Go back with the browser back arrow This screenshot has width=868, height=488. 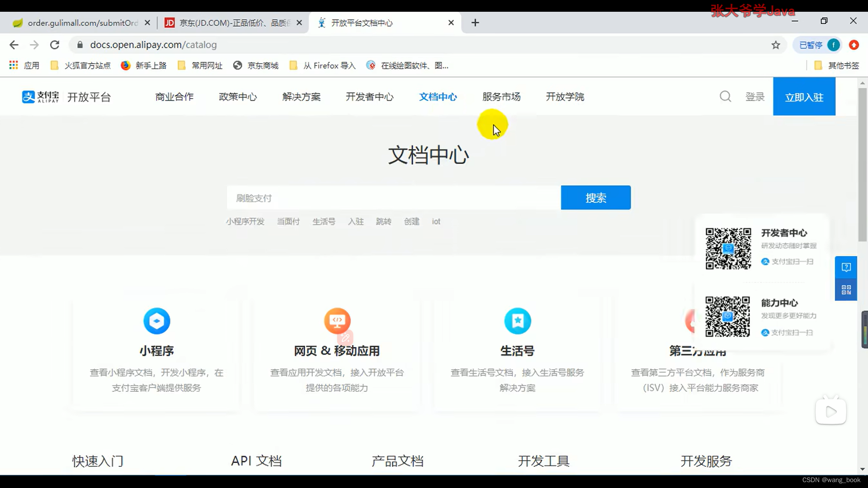coord(14,45)
